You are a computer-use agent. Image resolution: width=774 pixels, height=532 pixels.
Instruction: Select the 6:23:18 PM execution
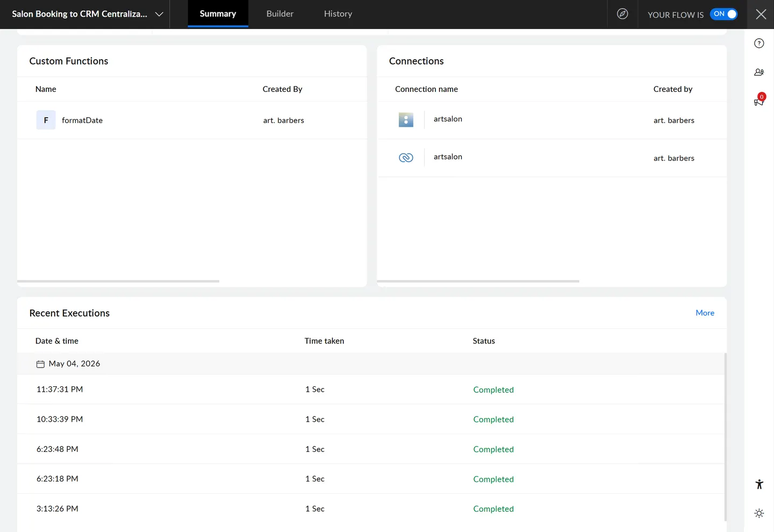coord(371,479)
